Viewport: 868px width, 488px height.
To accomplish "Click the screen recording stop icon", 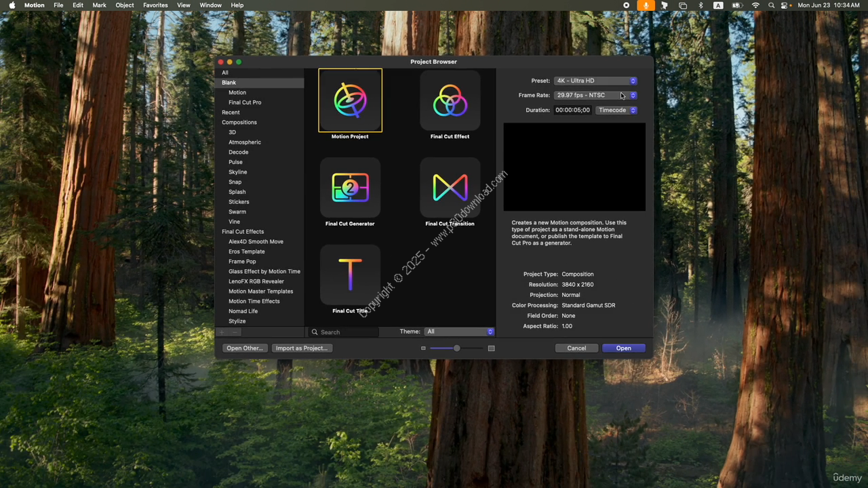I will pos(626,5).
